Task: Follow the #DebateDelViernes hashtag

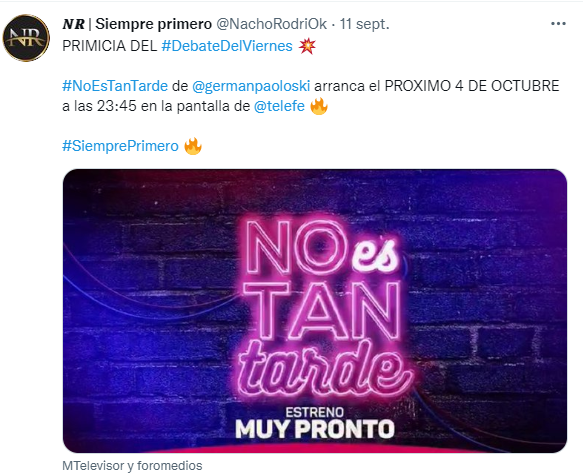Action: [x=227, y=46]
